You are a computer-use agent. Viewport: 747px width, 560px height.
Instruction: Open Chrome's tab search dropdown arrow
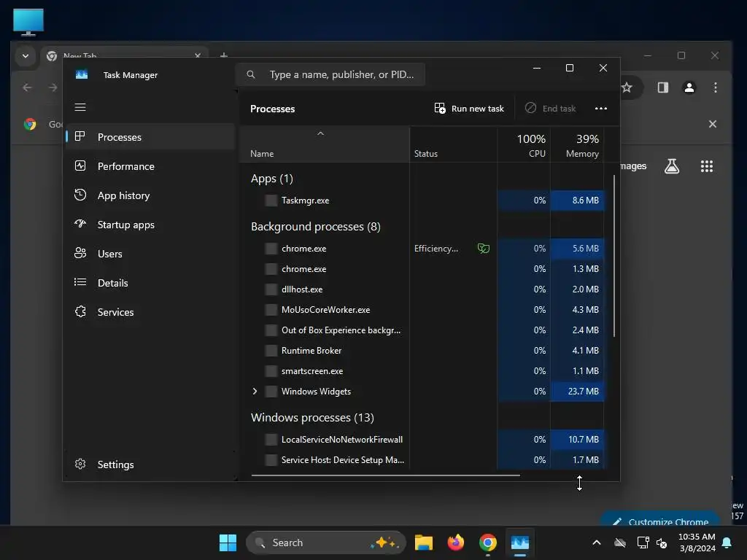(x=26, y=55)
